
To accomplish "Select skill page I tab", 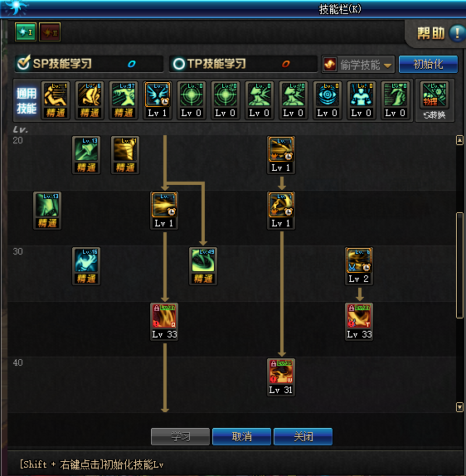I will [26, 32].
